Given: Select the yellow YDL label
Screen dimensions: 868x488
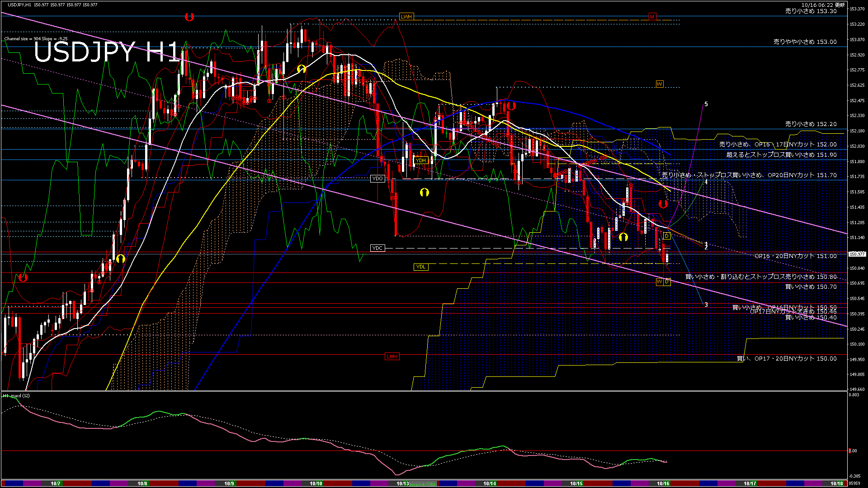Looking at the screenshot, I should pos(420,267).
